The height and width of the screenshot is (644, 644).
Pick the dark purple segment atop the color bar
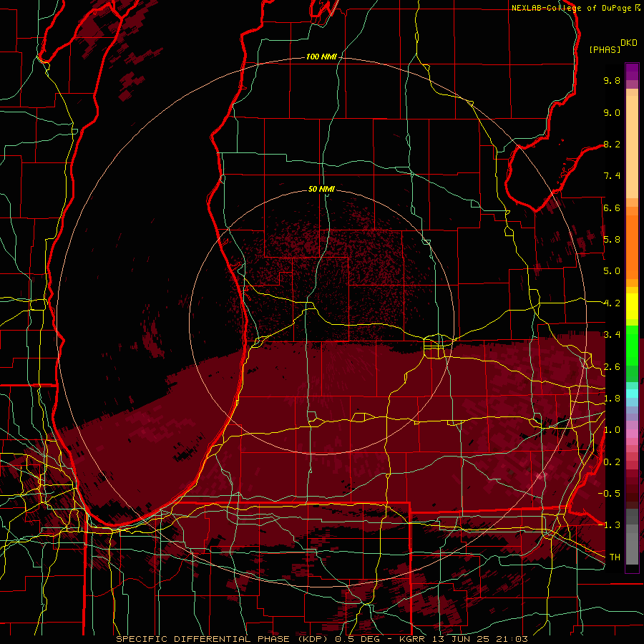click(x=632, y=72)
